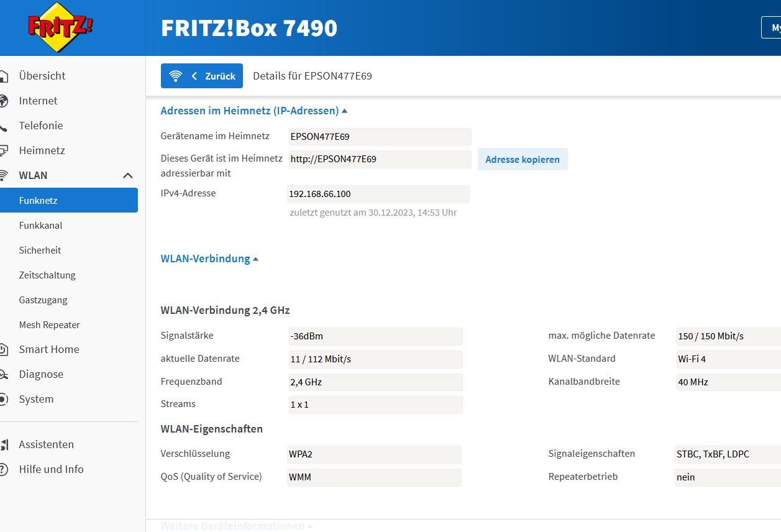Open the Übersicht menu item

click(x=42, y=76)
